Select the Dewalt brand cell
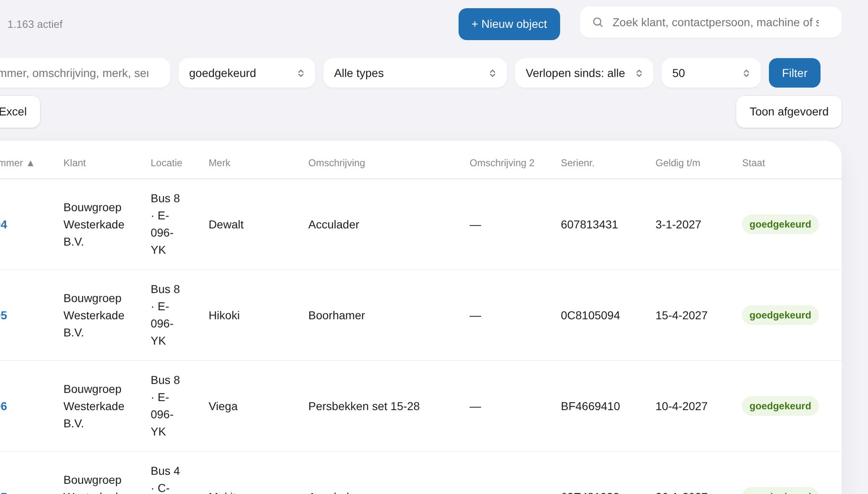 point(226,225)
